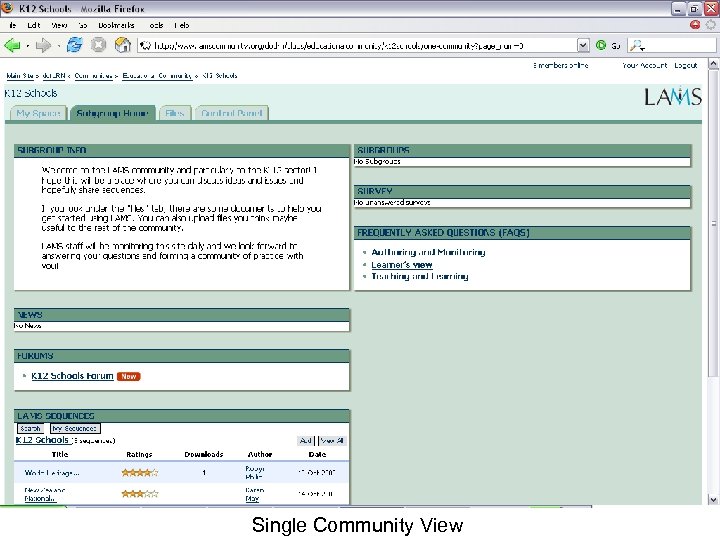Open the Control Panel tab
The height and width of the screenshot is (540, 720).
(x=231, y=113)
